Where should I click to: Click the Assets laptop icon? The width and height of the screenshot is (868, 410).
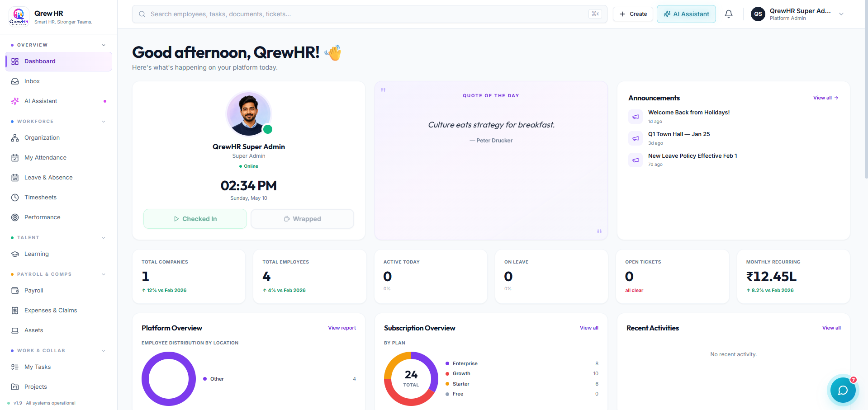[x=15, y=330]
